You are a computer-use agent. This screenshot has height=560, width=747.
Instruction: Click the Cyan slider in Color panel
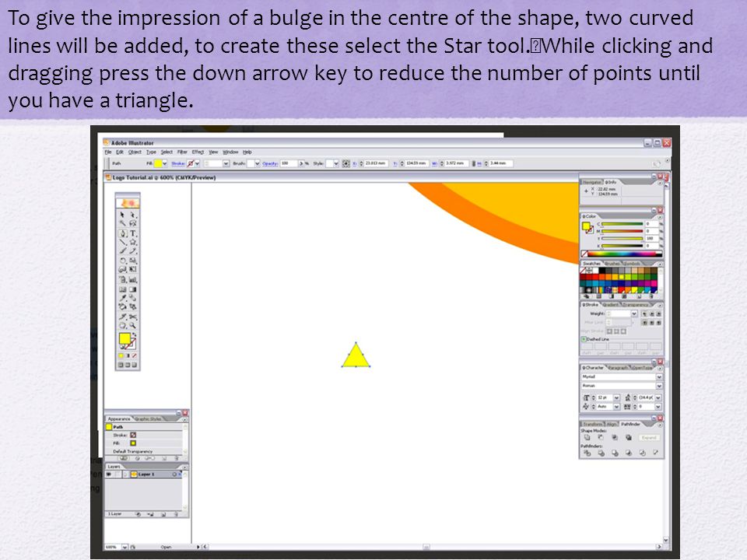622,224
